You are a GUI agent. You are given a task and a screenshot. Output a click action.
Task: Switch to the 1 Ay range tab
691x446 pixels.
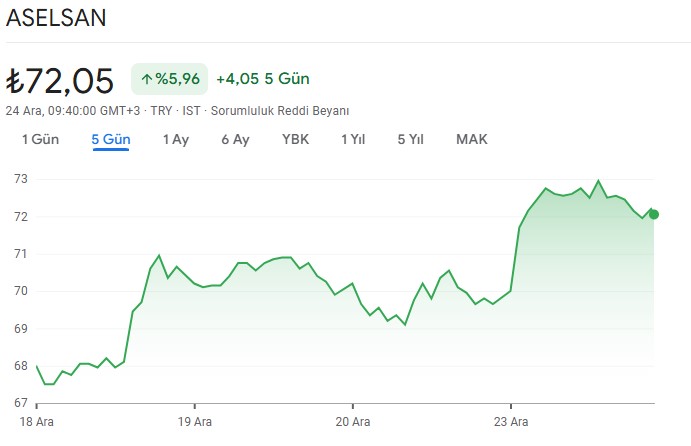pyautogui.click(x=176, y=139)
